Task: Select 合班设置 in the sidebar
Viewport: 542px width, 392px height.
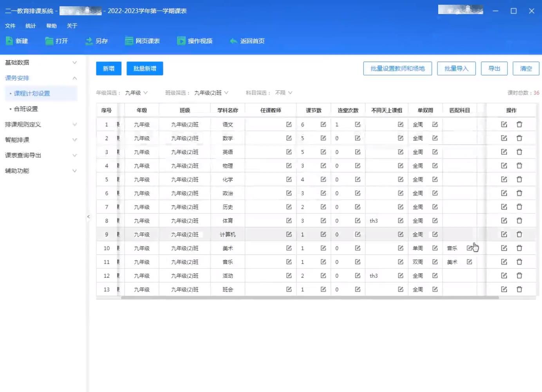Action: click(41, 109)
